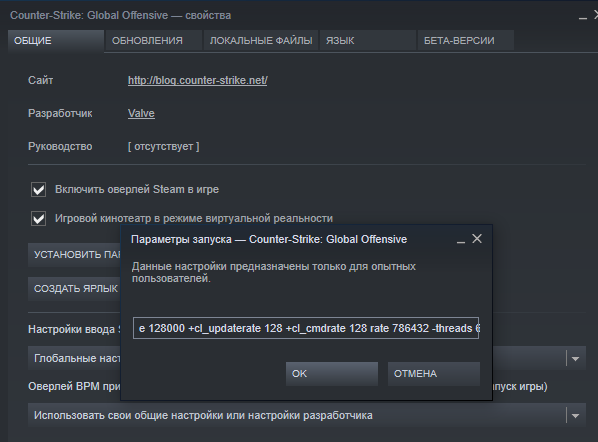Open the ОБНОВЛЕНИЯ tab

pyautogui.click(x=154, y=41)
